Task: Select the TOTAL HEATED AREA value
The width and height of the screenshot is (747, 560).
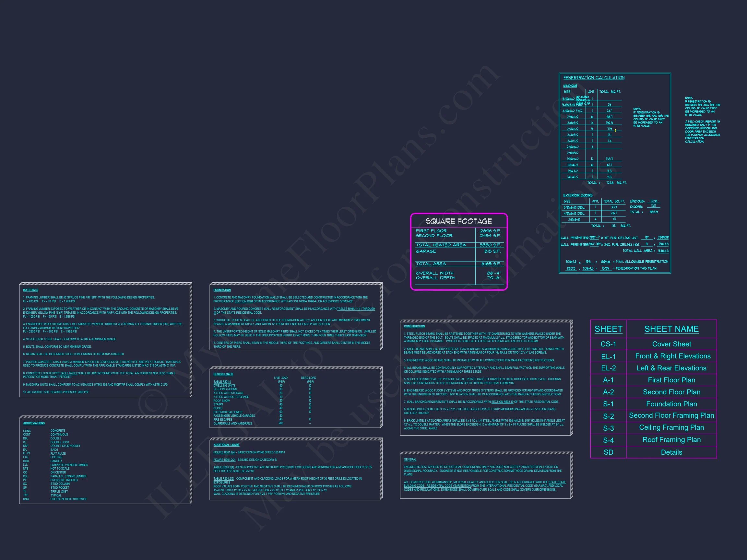Action: point(490,245)
